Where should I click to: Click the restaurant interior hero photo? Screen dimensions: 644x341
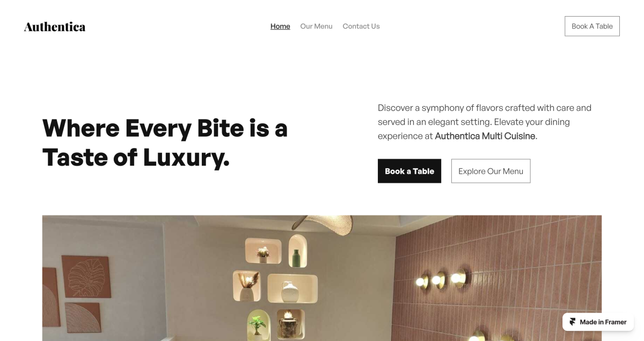(322, 278)
